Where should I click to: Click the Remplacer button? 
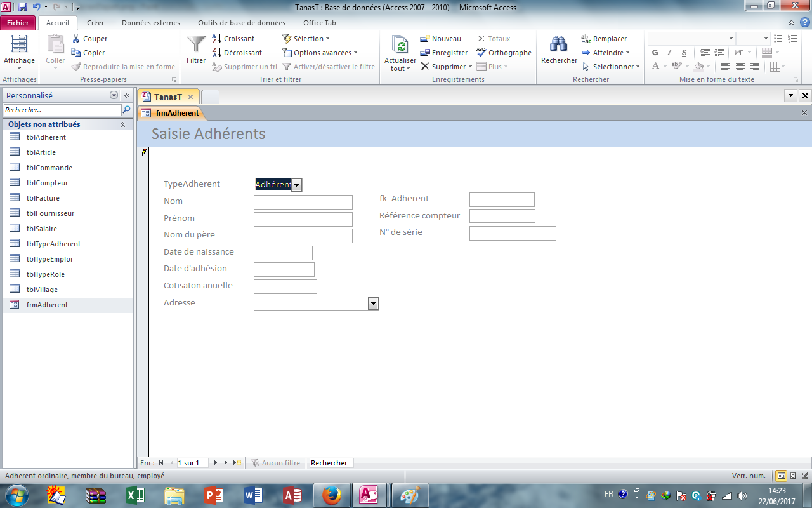[x=605, y=39]
